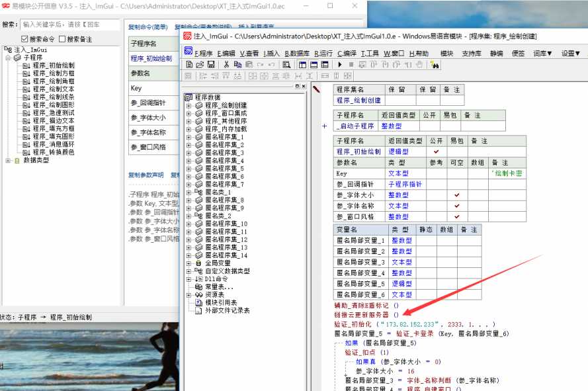Click the 外部文件记录表 icon
Screen dimensions: 588x391
coord(198,310)
